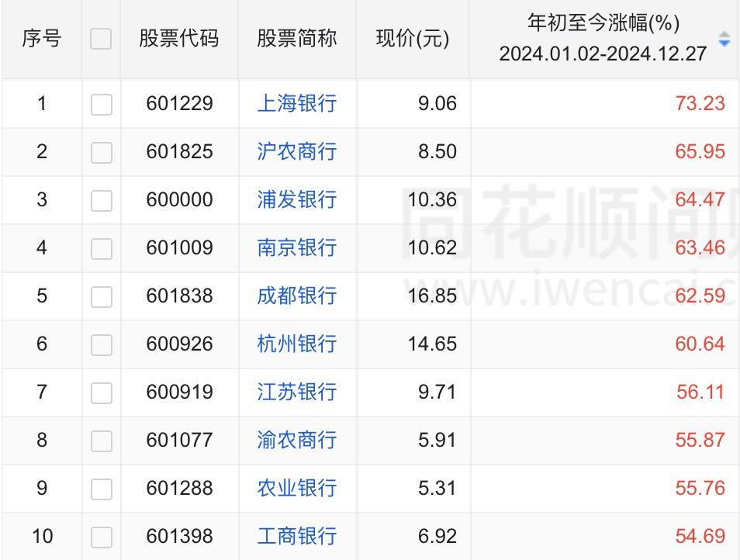The image size is (740, 560).
Task: Select stock code 601288
Action: tap(179, 489)
